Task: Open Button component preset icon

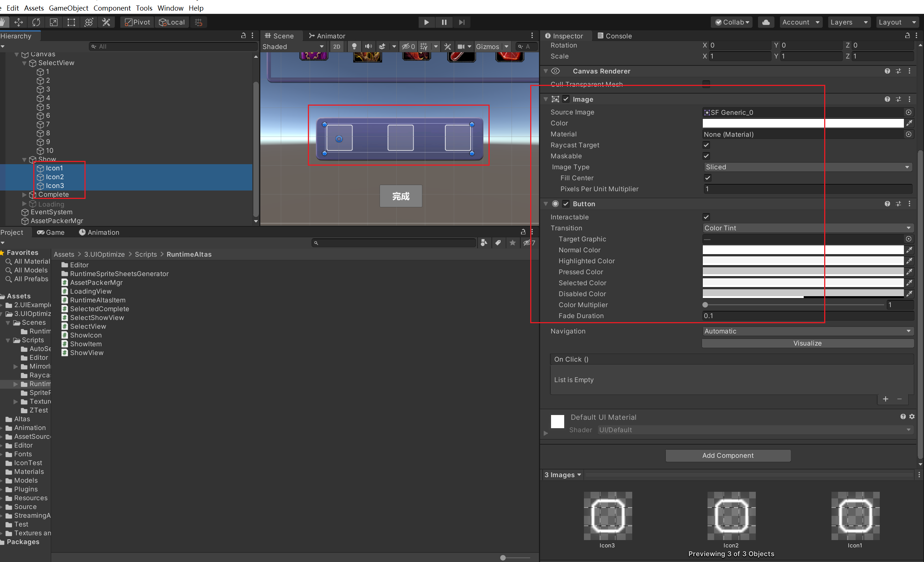Action: click(898, 204)
